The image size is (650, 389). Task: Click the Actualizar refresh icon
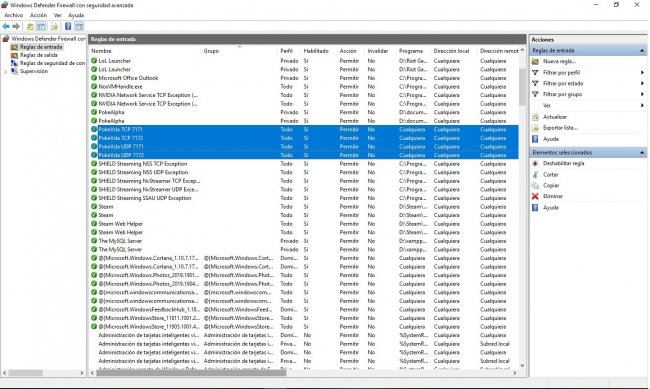click(535, 117)
